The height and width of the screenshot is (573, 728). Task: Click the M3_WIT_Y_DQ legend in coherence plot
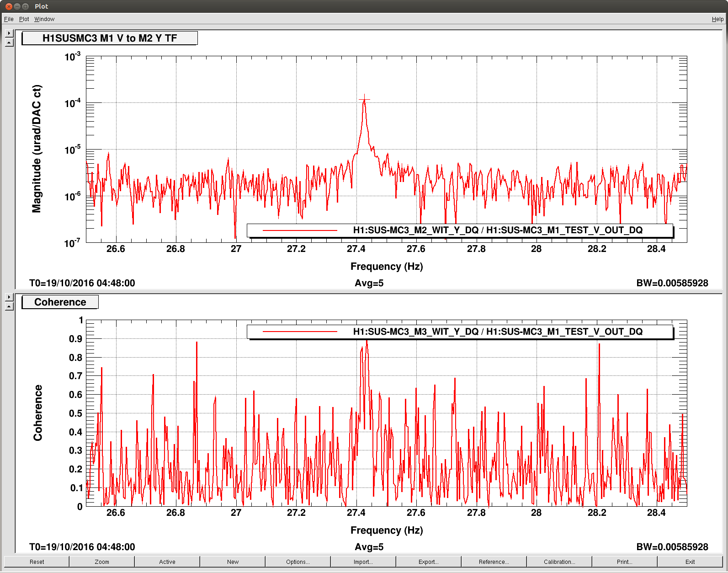460,332
